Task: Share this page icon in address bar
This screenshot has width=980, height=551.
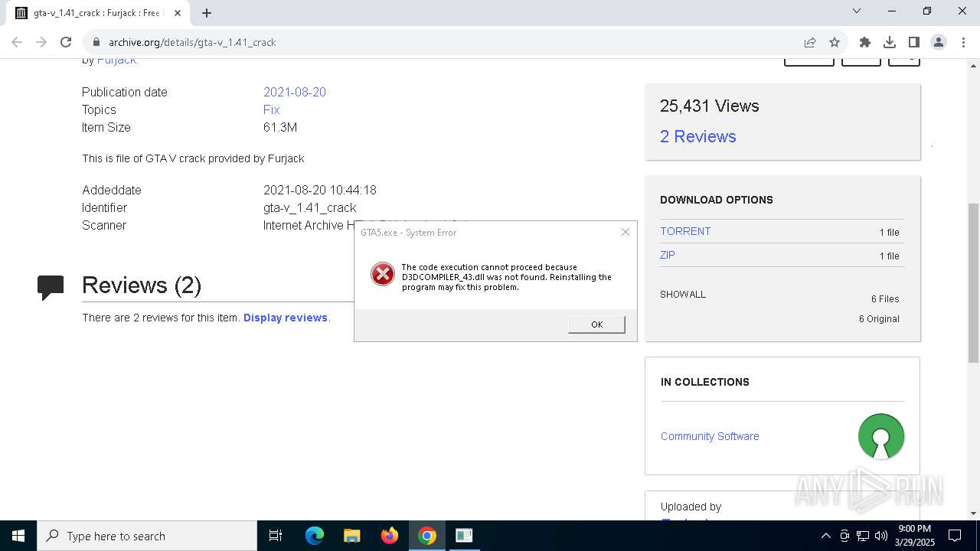Action: coord(810,42)
